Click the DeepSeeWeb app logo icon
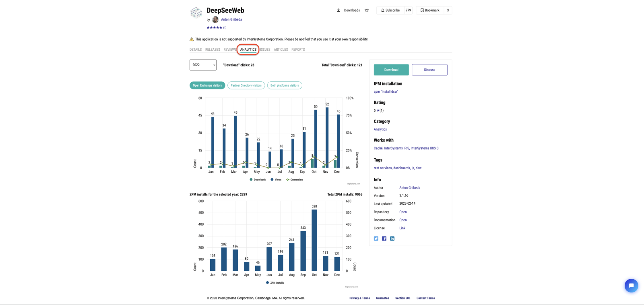Screen dimensions: 644x305 (x=196, y=12)
